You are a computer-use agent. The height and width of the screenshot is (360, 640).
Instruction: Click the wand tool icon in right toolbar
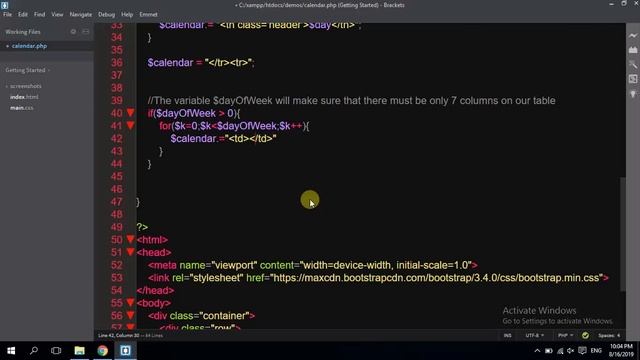(633, 64)
